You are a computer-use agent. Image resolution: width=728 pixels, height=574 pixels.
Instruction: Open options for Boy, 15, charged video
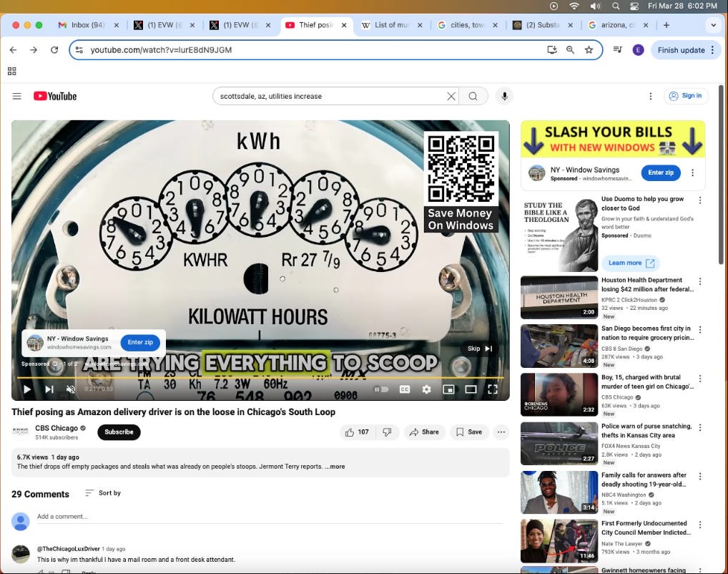pyautogui.click(x=699, y=379)
